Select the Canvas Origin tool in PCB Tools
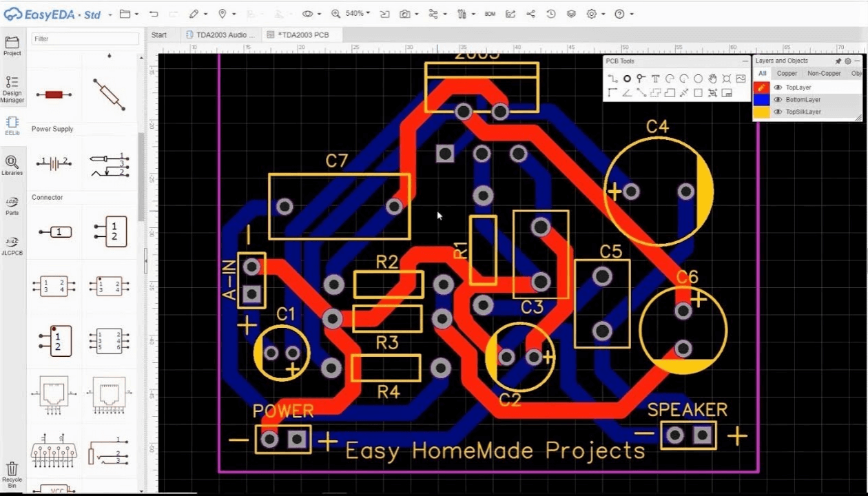 pos(612,93)
